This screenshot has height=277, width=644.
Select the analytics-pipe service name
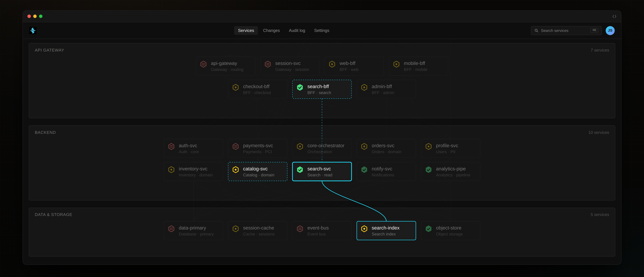[x=450, y=169]
